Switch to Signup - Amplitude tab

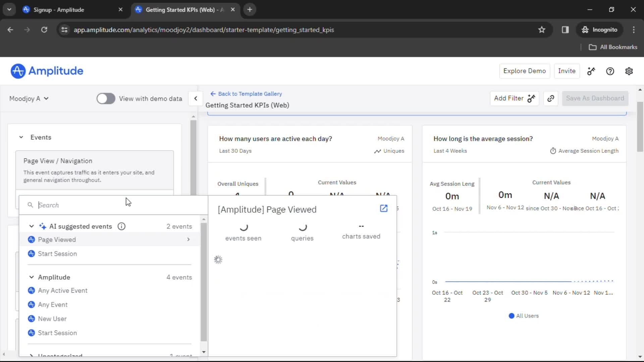(x=72, y=10)
